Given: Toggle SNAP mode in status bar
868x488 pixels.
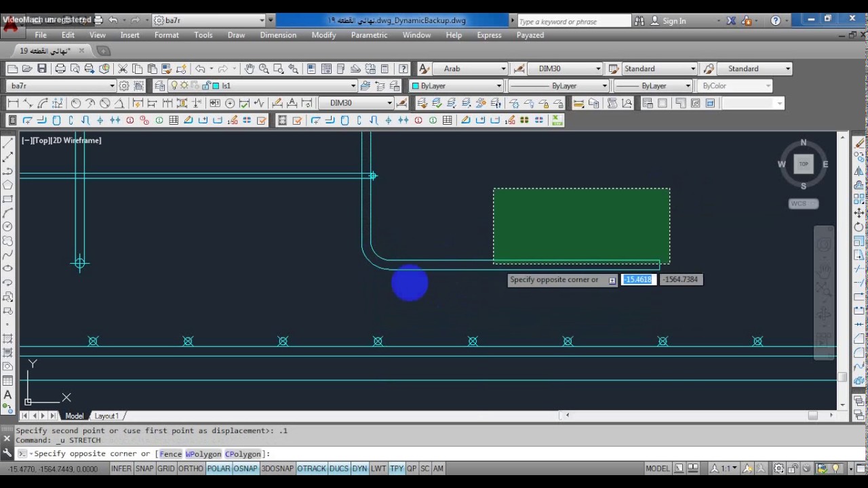Looking at the screenshot, I should [144, 468].
